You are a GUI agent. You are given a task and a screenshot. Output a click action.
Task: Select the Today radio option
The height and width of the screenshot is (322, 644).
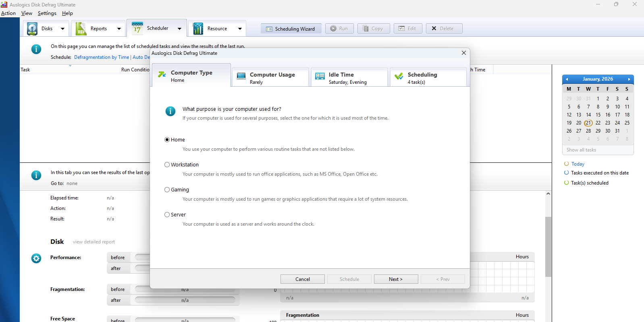coord(567,164)
